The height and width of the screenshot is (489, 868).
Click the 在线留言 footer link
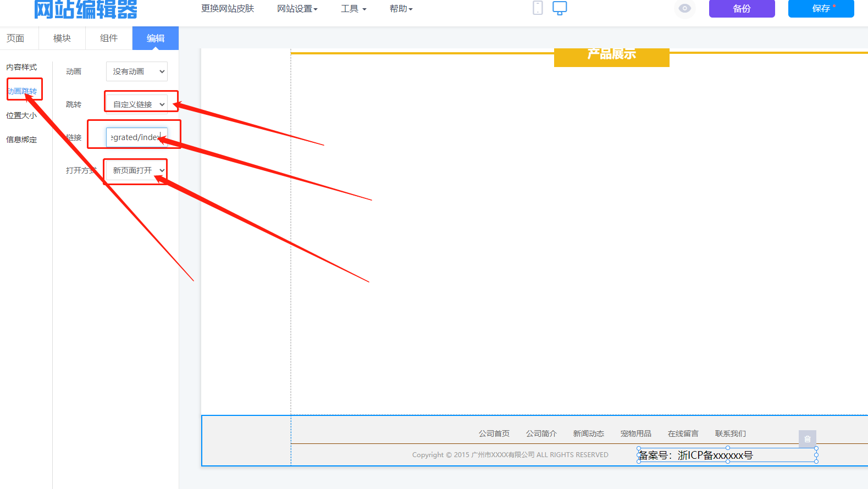pyautogui.click(x=683, y=434)
